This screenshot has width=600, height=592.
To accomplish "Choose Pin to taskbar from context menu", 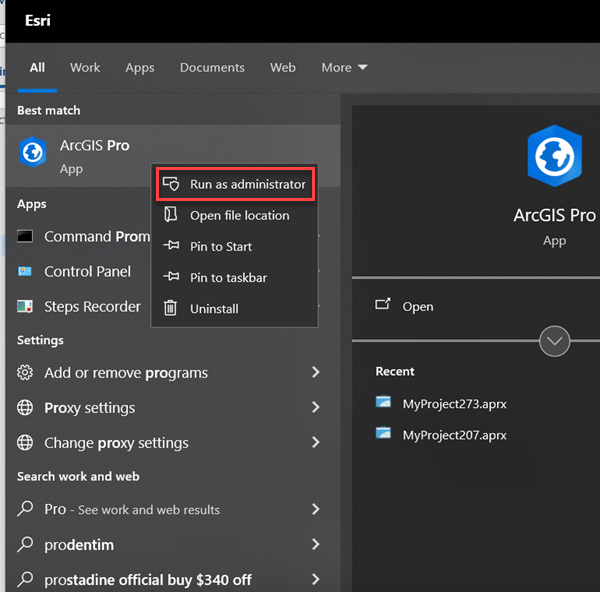I will (235, 277).
